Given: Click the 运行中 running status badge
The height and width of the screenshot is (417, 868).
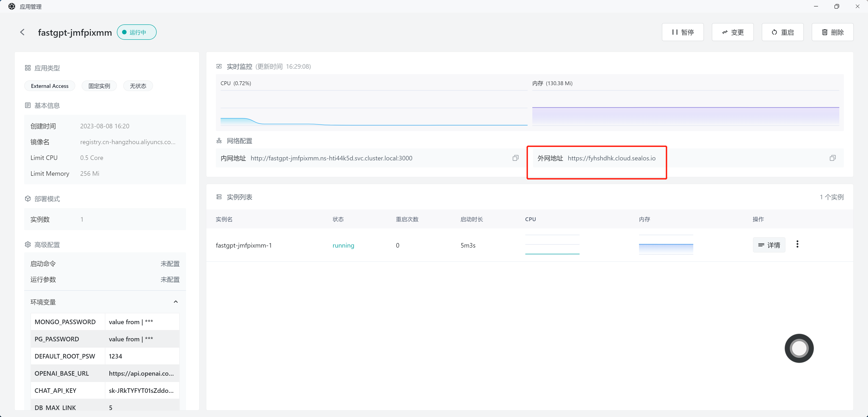Looking at the screenshot, I should click(x=137, y=32).
